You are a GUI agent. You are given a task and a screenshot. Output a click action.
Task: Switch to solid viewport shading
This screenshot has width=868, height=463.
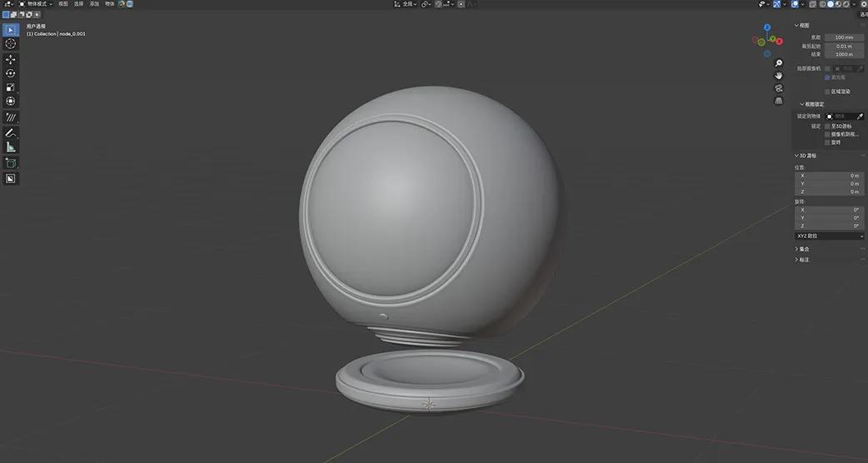tap(831, 4)
